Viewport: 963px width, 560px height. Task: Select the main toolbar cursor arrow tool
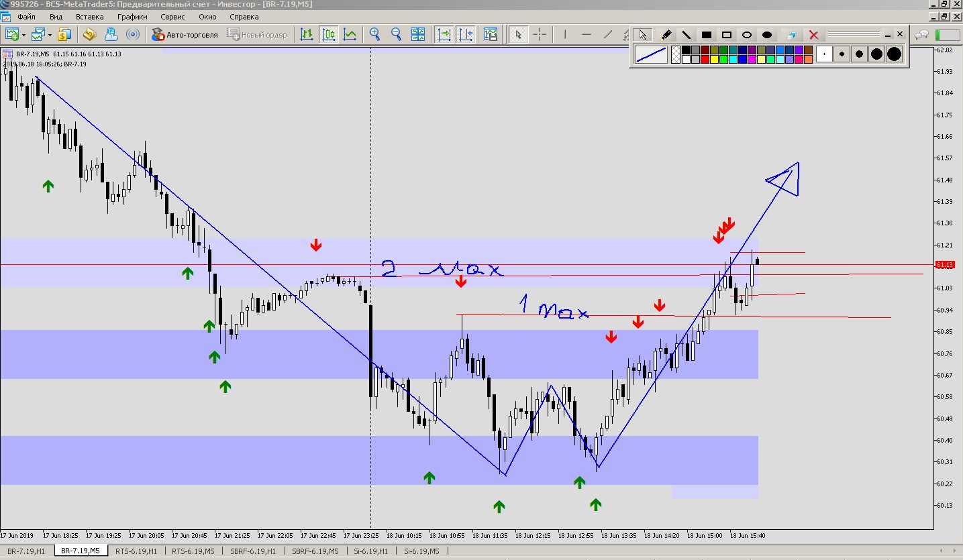pos(517,34)
